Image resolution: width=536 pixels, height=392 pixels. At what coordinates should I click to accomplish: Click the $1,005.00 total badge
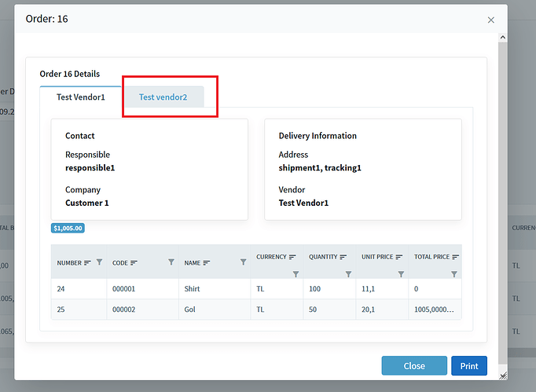(68, 228)
